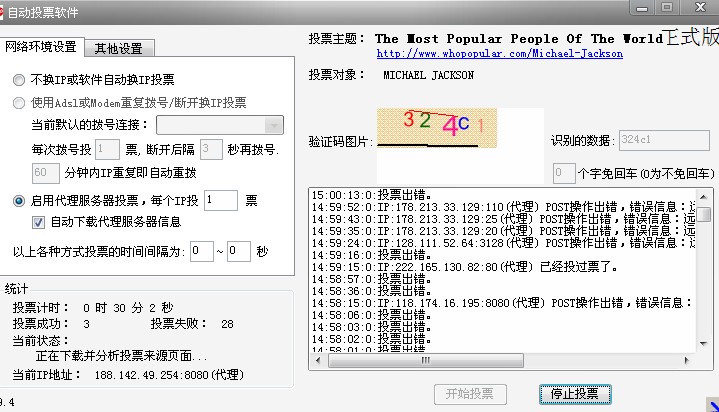Screen dimensions: 719x412
Task: Switch to the 其他设置 tab
Action: point(118,48)
